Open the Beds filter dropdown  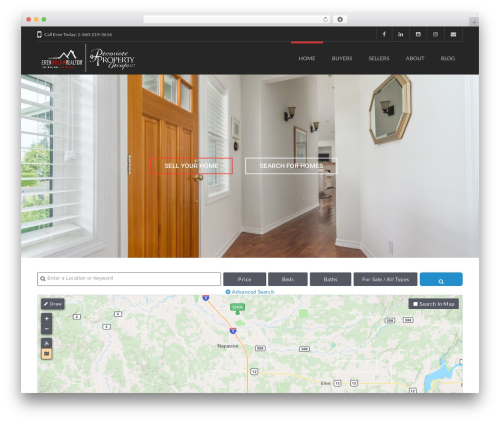coord(288,279)
